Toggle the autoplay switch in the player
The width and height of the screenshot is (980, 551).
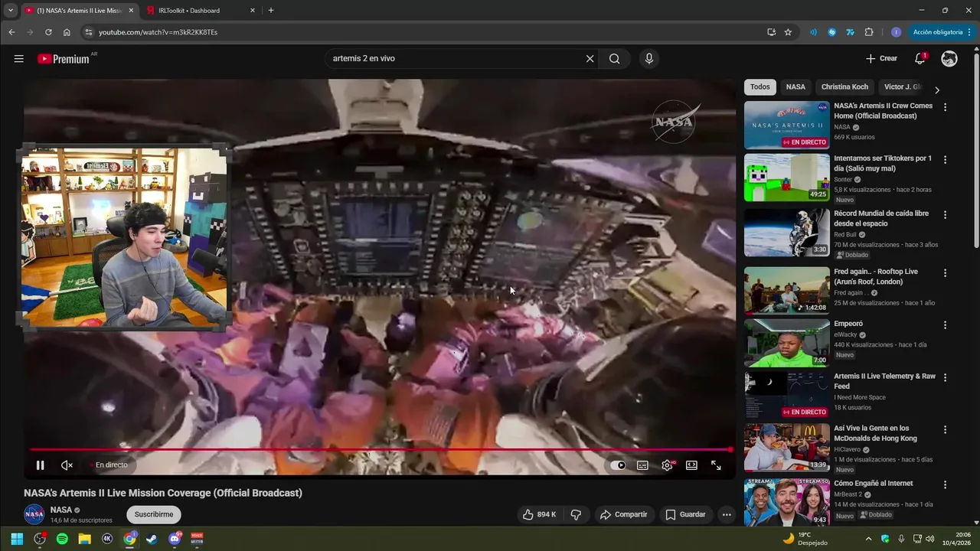[x=618, y=465]
